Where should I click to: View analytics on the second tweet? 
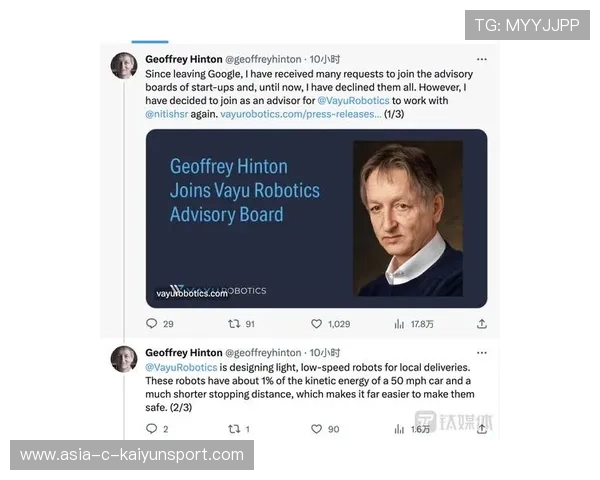pos(399,429)
